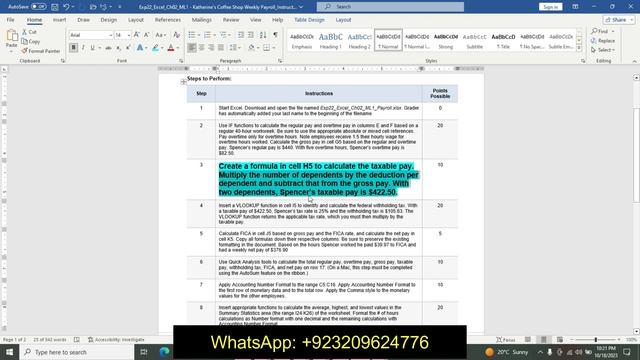Expand the borders dropdown
The width and height of the screenshot is (640, 360).
[274, 48]
